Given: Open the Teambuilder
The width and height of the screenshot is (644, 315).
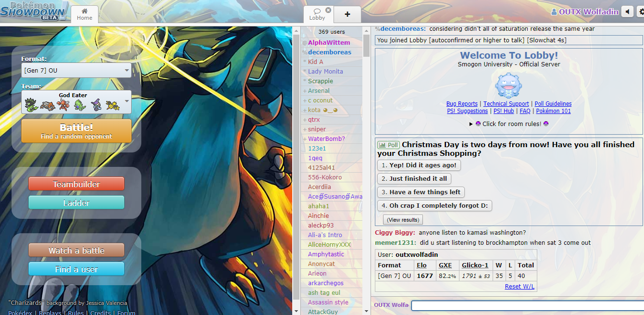Looking at the screenshot, I should click(x=76, y=184).
